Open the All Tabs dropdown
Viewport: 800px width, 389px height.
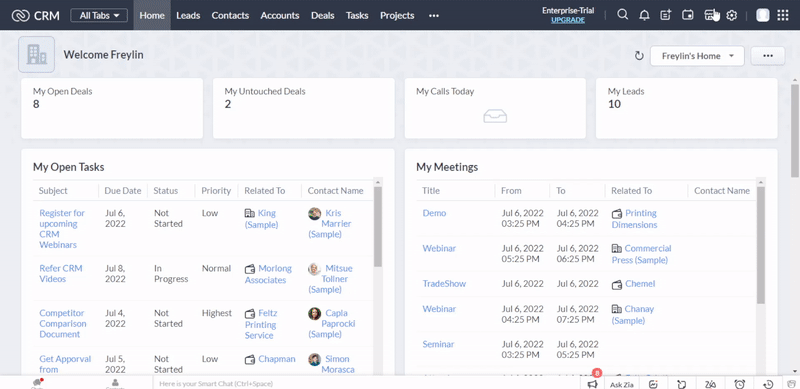(x=99, y=15)
